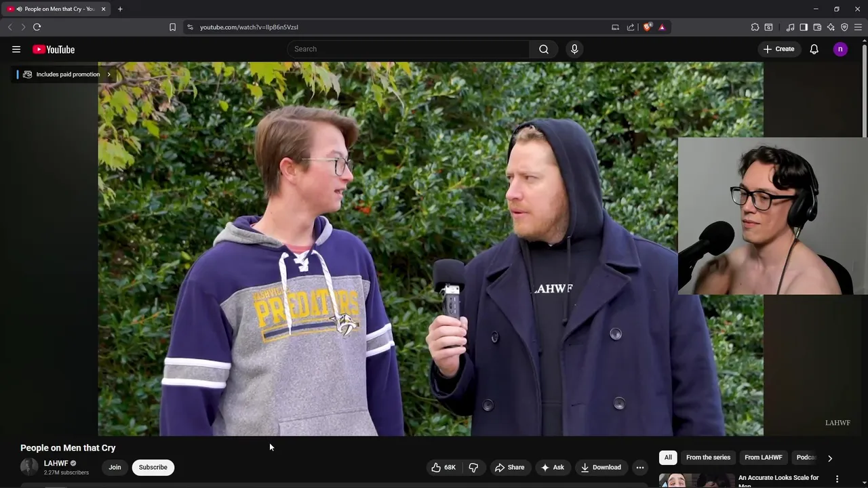Open Brave VPN shield icon
868x488 pixels.
click(x=844, y=27)
